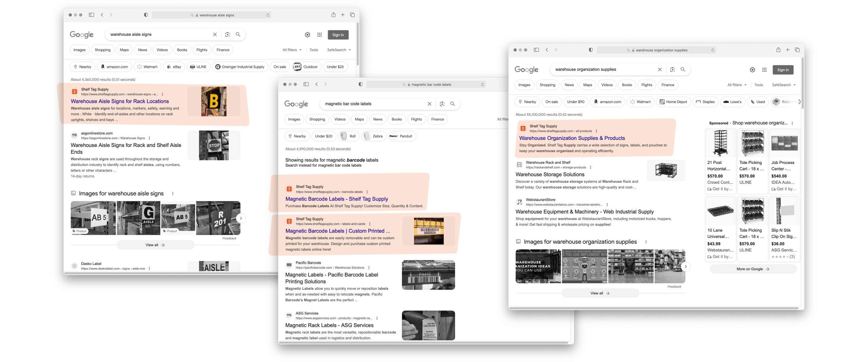Click More on Google under sponsored products
Screen dimensions: 868x362
(753, 269)
